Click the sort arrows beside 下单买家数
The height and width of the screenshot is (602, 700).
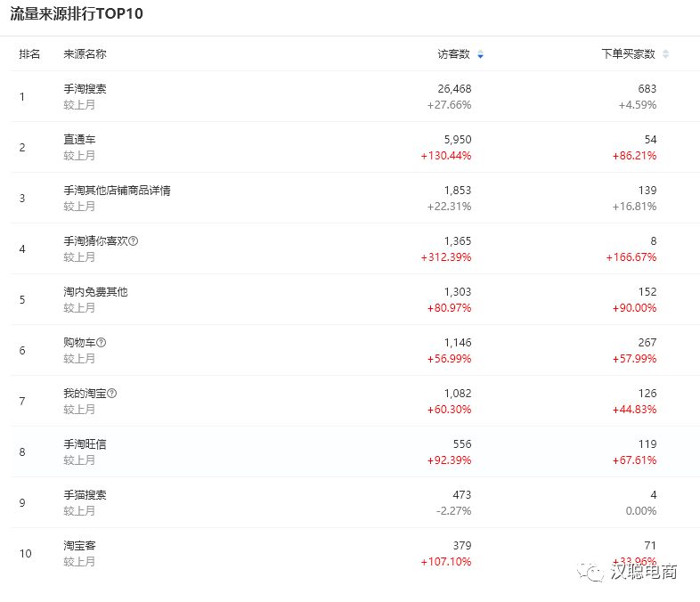[665, 55]
